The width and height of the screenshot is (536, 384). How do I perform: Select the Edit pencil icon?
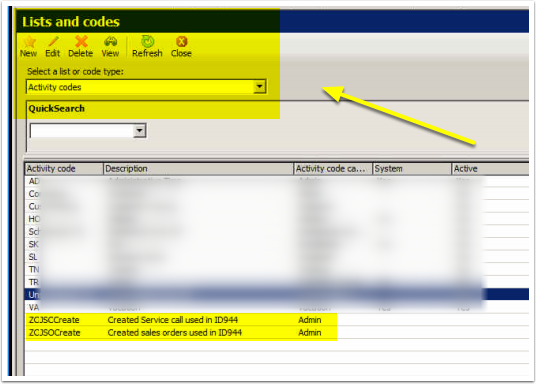point(53,42)
